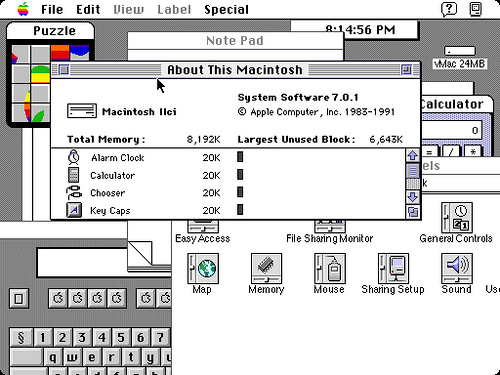Click the Calculator asterisk multiply key

[473, 152]
